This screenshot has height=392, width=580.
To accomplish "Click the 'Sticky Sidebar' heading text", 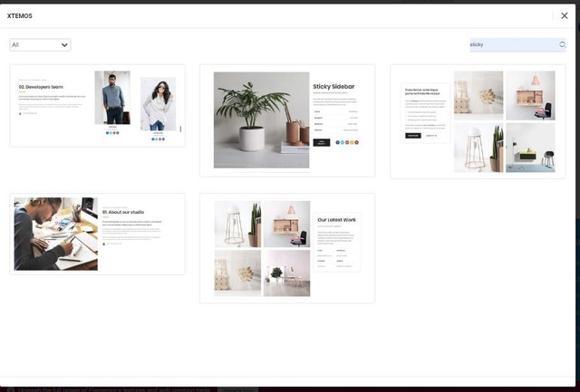I will pyautogui.click(x=333, y=86).
